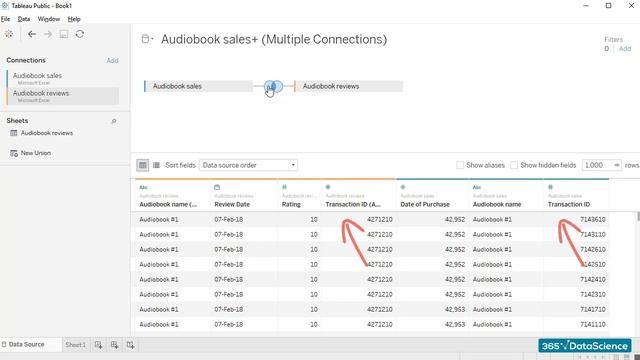Switch to metadata list view icon
The image size is (640, 360).
[x=156, y=165]
